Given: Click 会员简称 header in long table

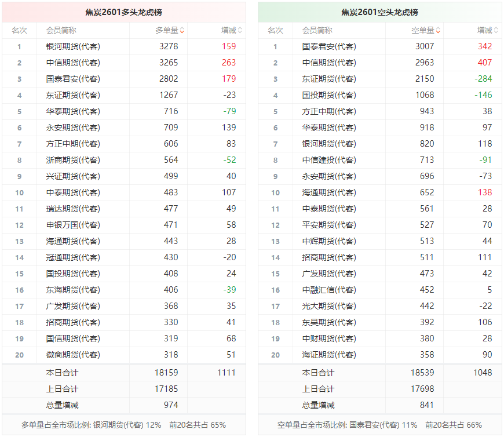Looking at the screenshot, I should (61, 31).
